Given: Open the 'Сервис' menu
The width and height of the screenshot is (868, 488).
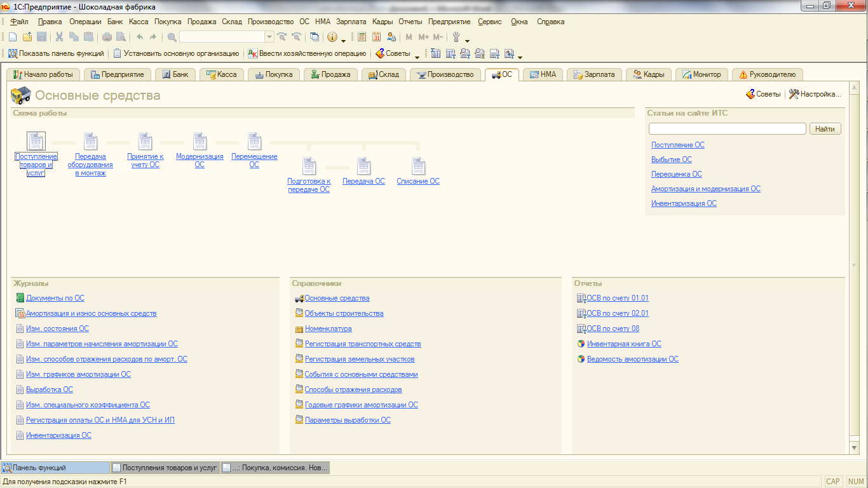Looking at the screenshot, I should coord(490,22).
